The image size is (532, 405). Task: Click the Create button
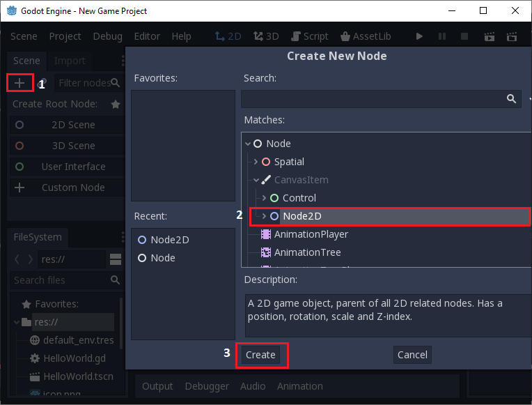point(260,355)
